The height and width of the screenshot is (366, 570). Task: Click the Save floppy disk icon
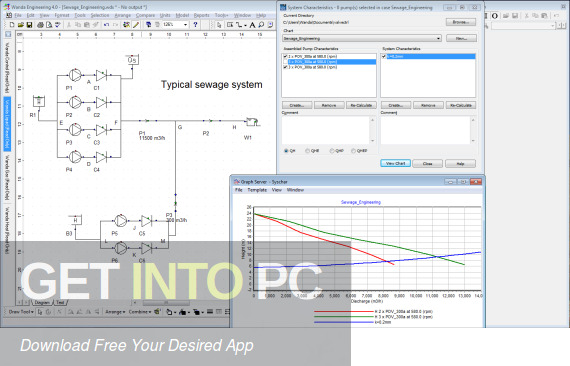coord(29,25)
